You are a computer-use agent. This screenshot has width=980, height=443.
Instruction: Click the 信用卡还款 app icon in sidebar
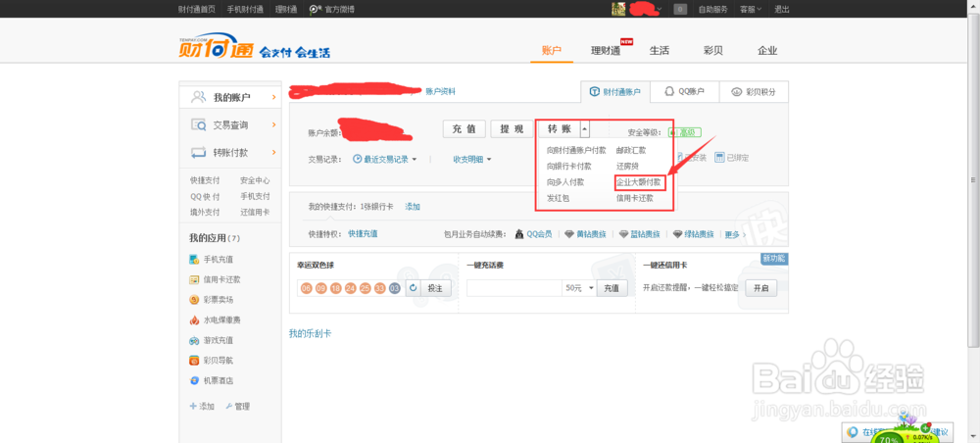(194, 279)
